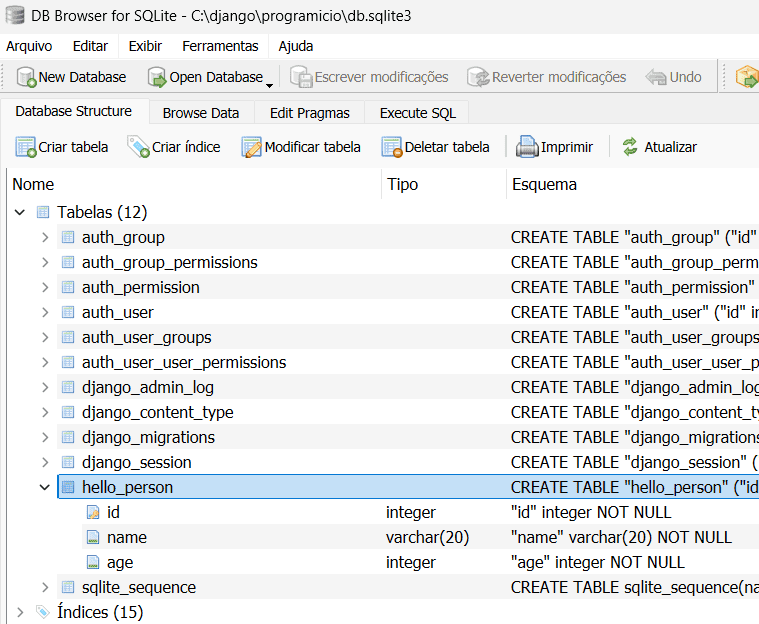Collapse the Tabelas (12) node

click(20, 212)
